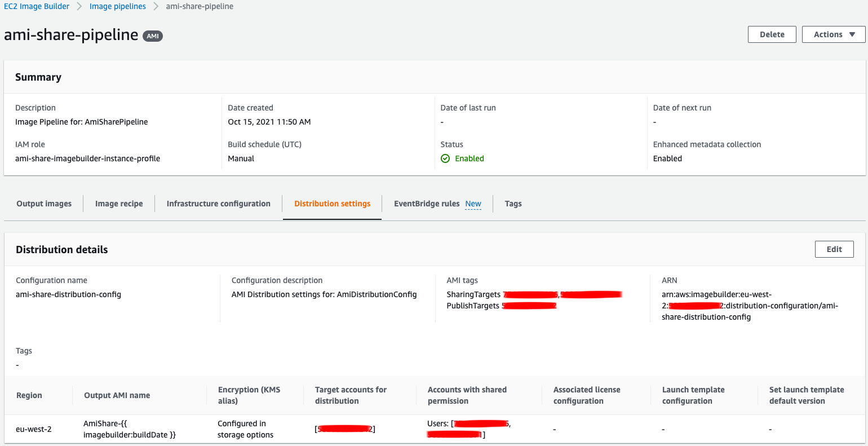Click Edit in Distribution details

[834, 249]
